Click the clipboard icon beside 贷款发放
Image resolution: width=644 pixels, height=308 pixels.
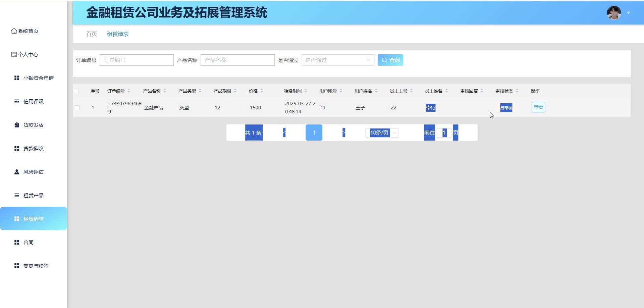click(x=17, y=125)
